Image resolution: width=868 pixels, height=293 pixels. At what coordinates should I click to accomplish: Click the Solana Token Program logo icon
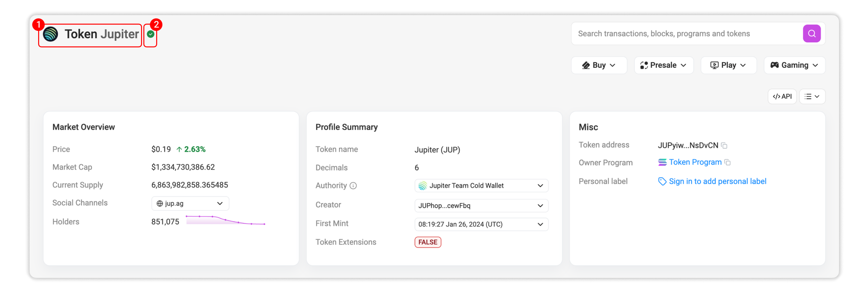coord(662,162)
